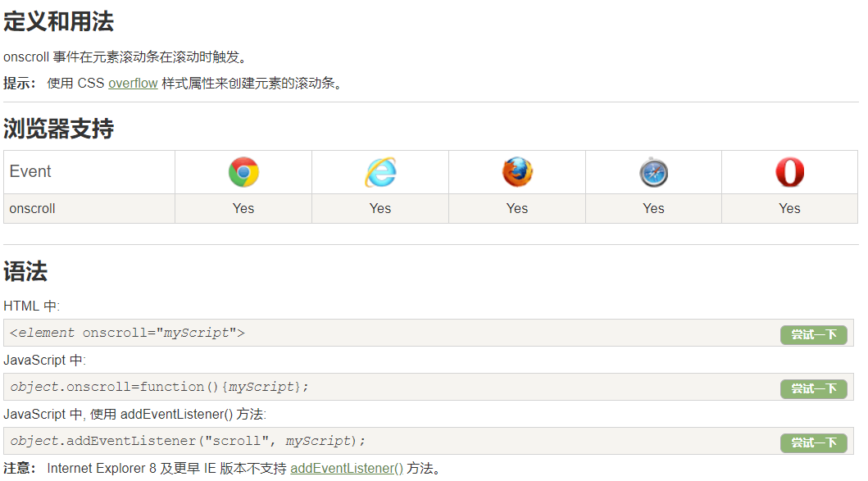The image size is (868, 481).
Task: Click the 'HTML 中:' label
Action: coord(31,306)
